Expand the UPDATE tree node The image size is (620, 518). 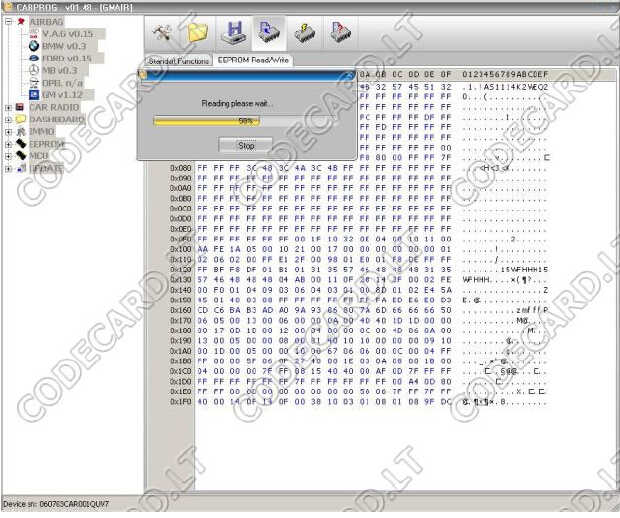pos(8,169)
